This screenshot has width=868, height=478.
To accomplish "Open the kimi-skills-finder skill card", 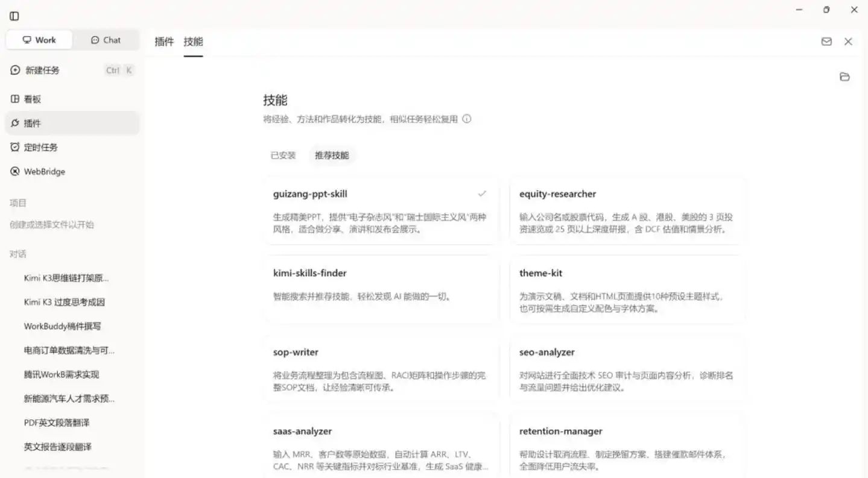I will (381, 289).
